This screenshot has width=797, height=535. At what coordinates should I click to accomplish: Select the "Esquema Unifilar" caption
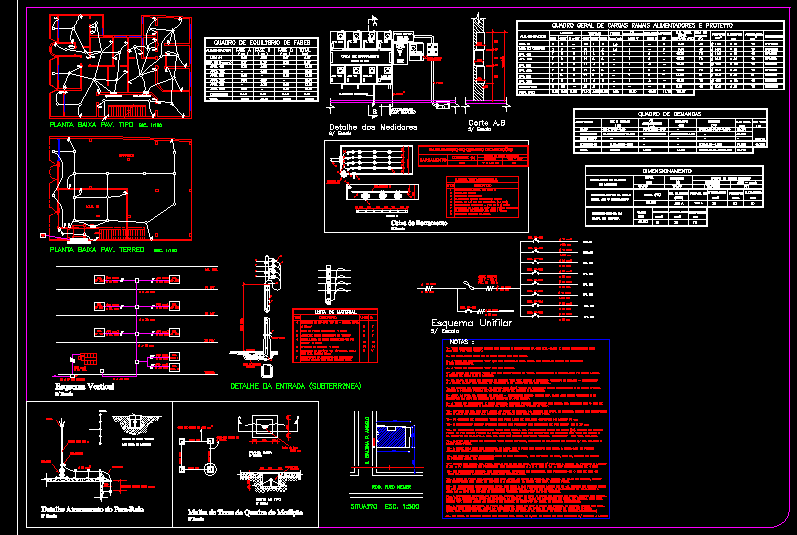471,323
